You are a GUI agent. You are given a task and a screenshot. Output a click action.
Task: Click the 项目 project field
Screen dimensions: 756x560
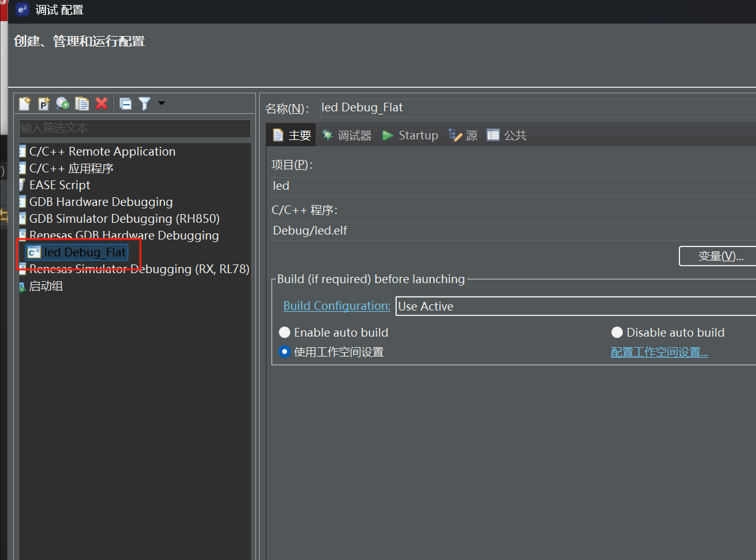[514, 186]
